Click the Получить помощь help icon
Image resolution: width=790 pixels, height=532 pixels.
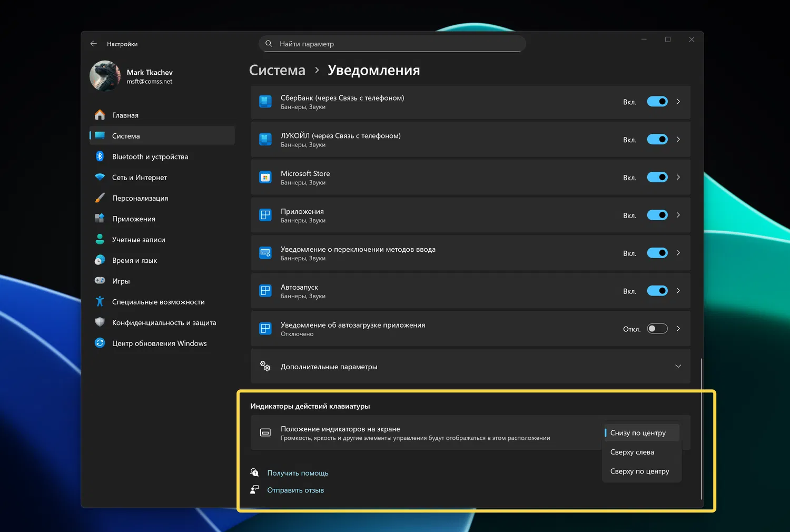[254, 472]
